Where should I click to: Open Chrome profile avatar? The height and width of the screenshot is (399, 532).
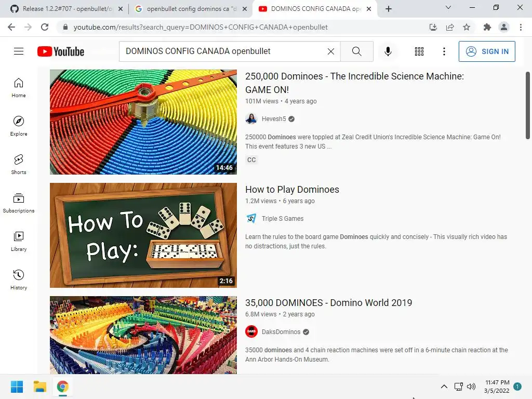point(504,27)
